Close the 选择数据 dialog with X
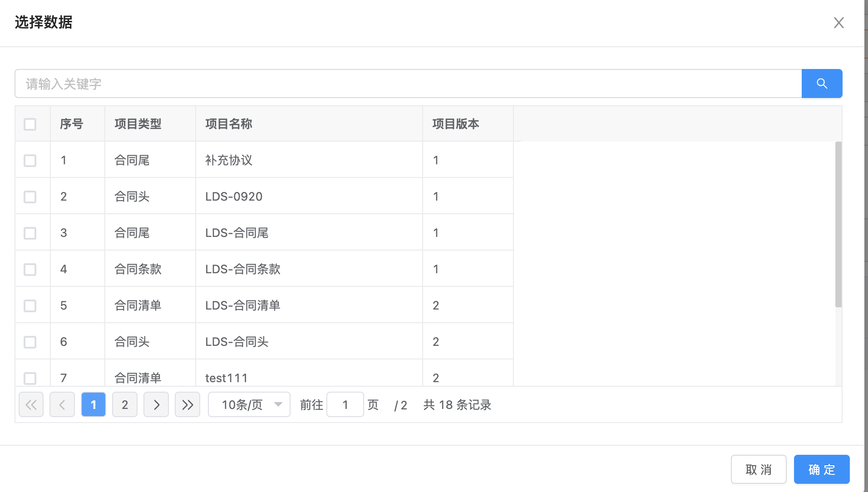The width and height of the screenshot is (868, 492). pyautogui.click(x=838, y=23)
